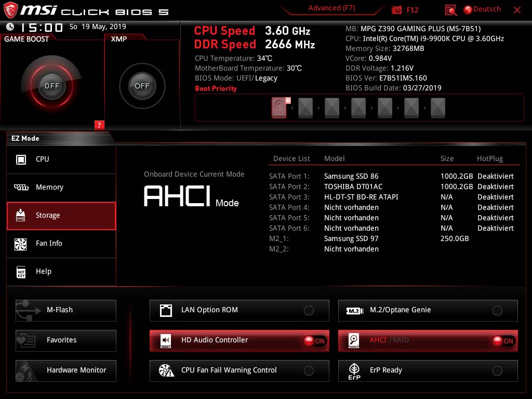The width and height of the screenshot is (532, 399).
Task: Click the 250.0GB size value
Action: 455,239
